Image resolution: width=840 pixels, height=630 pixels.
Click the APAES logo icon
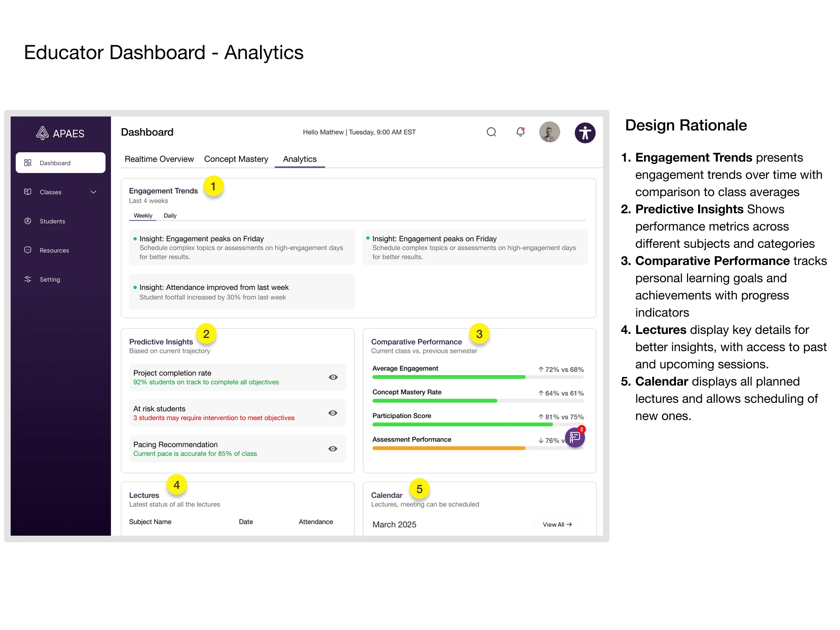point(43,133)
